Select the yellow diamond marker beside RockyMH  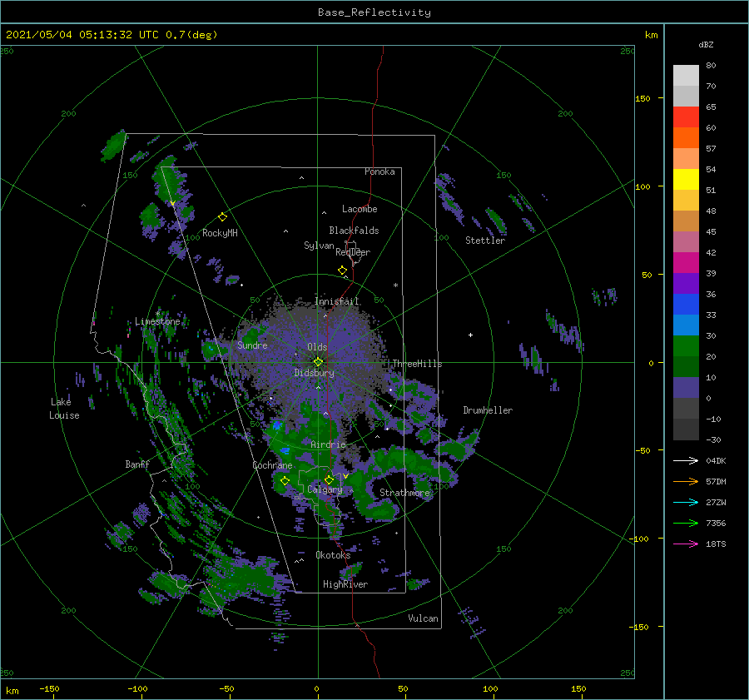tap(222, 217)
